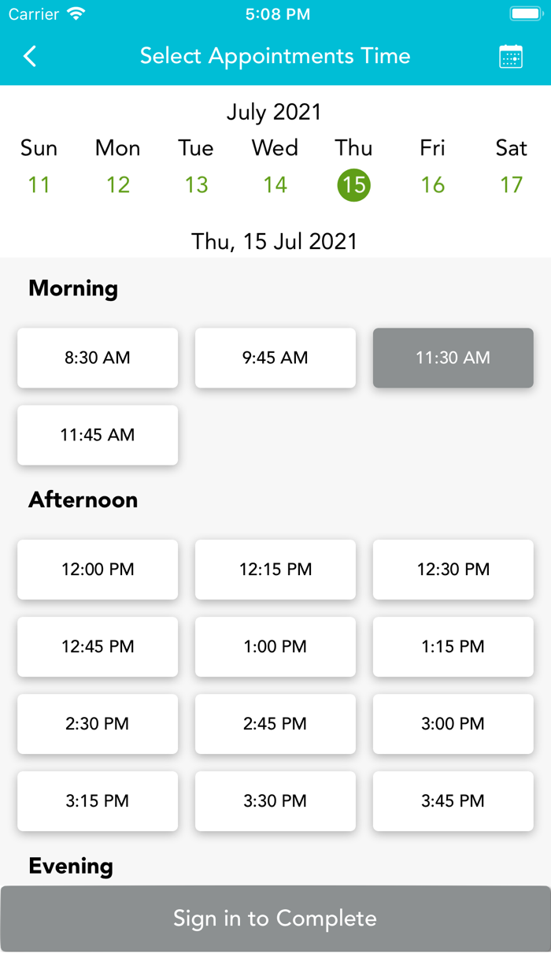Tap the back arrow icon

pos(30,56)
